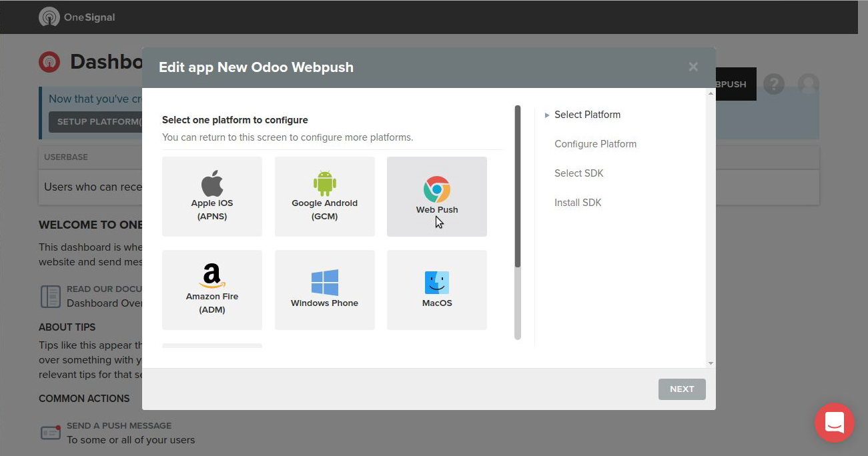Go to Select SDK step
The height and width of the screenshot is (456, 868).
(x=578, y=173)
